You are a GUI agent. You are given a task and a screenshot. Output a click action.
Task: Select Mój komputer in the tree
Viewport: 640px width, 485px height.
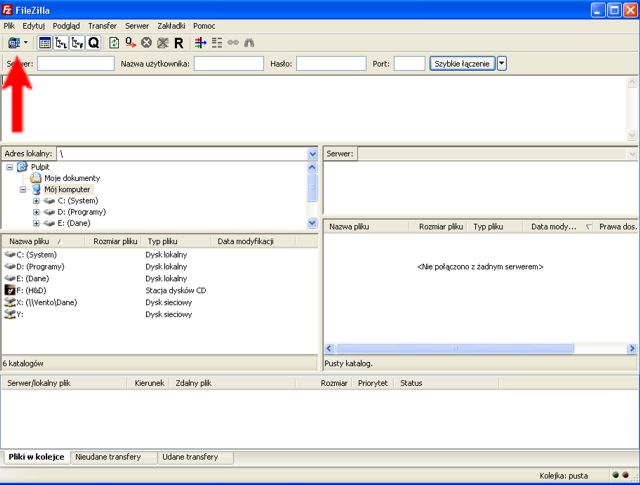pos(67,189)
